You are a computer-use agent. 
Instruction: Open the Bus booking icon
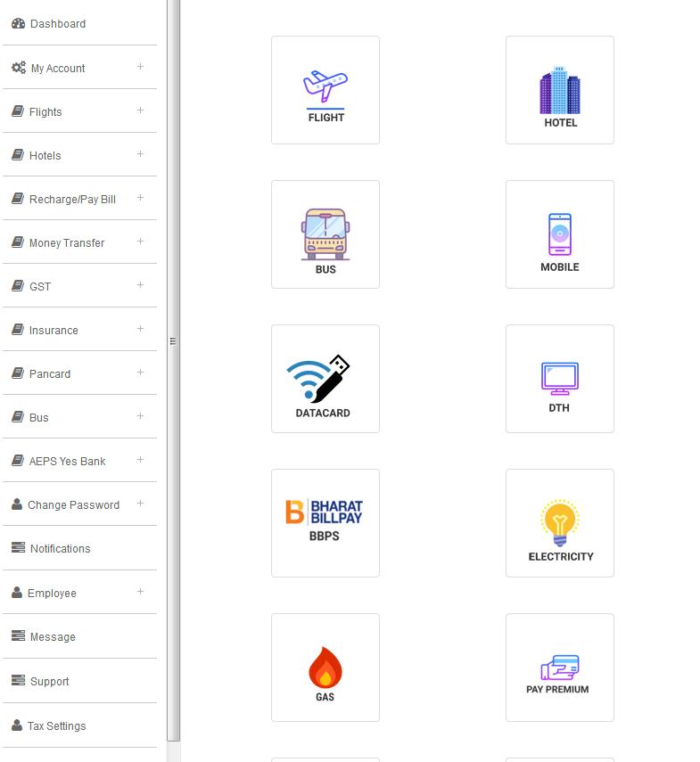[325, 234]
